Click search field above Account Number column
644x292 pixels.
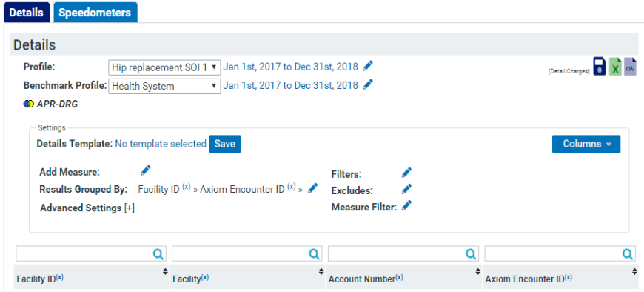point(404,254)
